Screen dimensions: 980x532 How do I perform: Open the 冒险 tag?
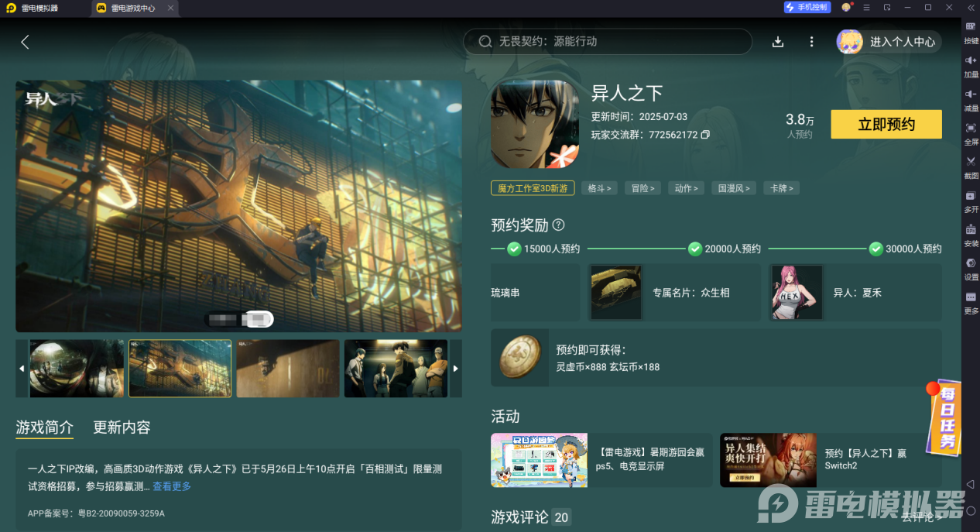(642, 188)
